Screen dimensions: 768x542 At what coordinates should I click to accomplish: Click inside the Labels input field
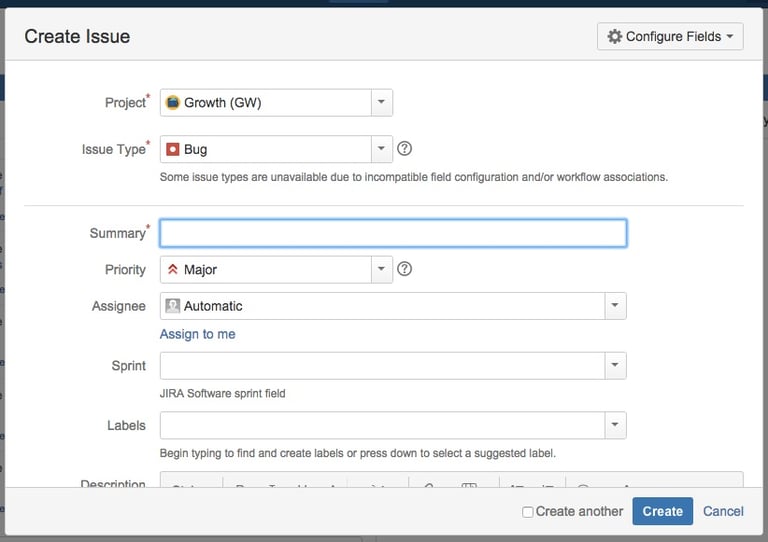[x=382, y=426]
